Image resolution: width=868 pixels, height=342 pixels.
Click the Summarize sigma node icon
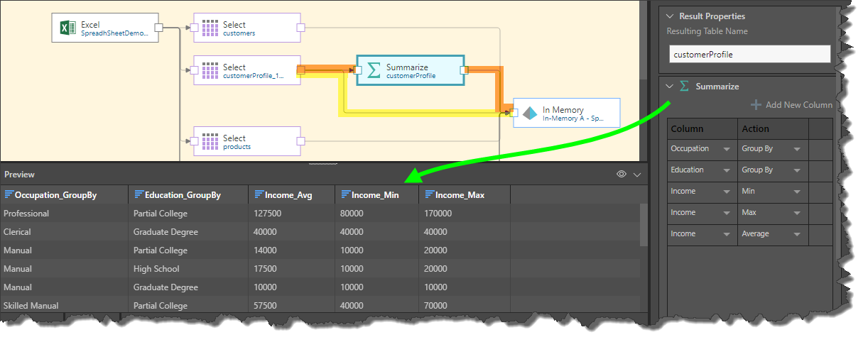coord(374,71)
